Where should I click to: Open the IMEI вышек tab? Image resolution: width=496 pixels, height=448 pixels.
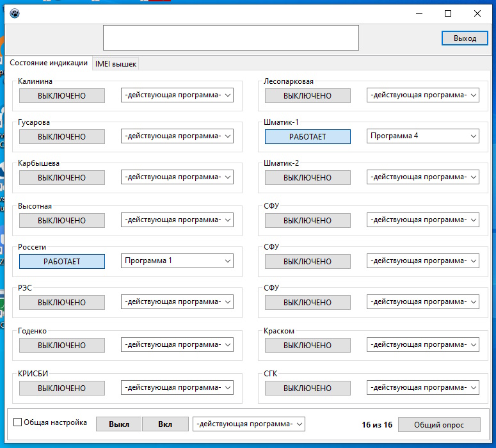click(115, 63)
